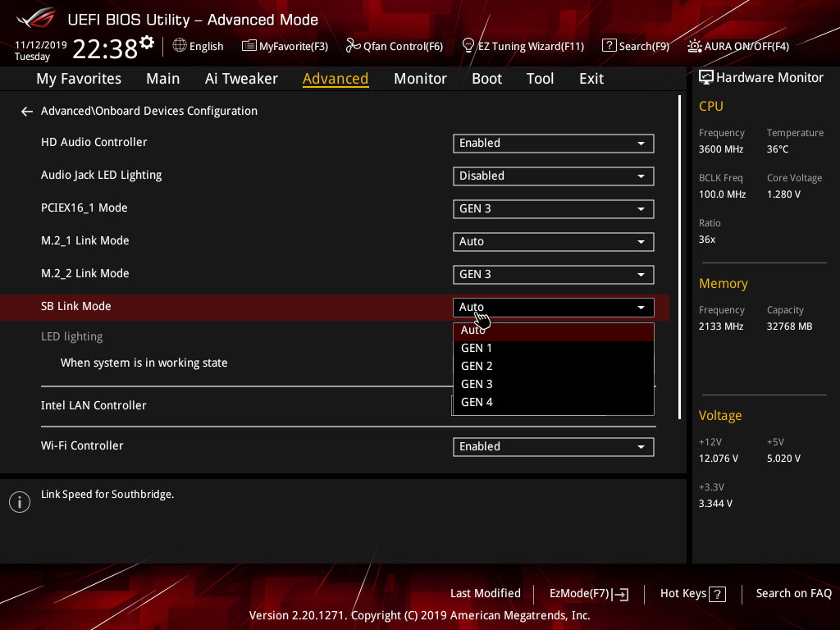840x630 pixels.
Task: Open the Ai Tweaker tab
Action: [x=241, y=79]
